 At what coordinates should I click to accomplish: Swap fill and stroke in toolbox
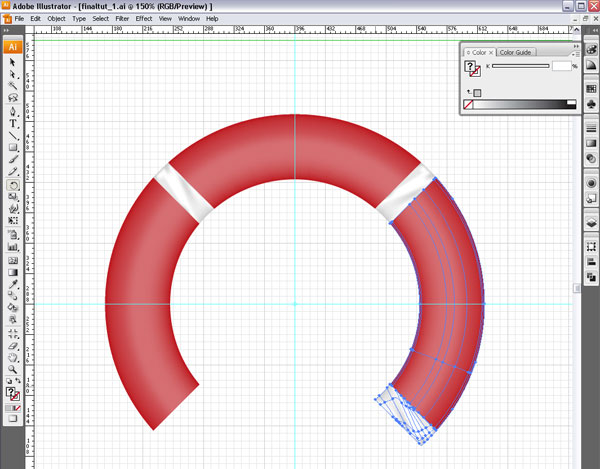coord(18,381)
